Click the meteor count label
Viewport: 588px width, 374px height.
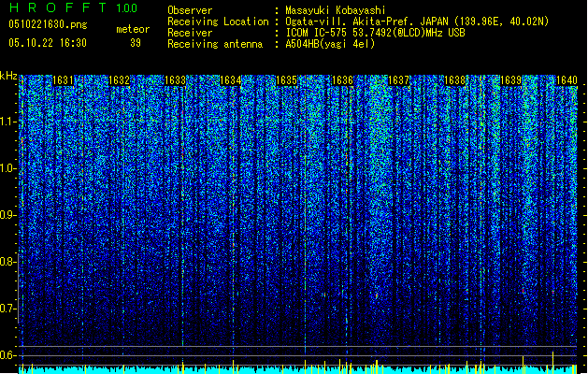coord(133,29)
